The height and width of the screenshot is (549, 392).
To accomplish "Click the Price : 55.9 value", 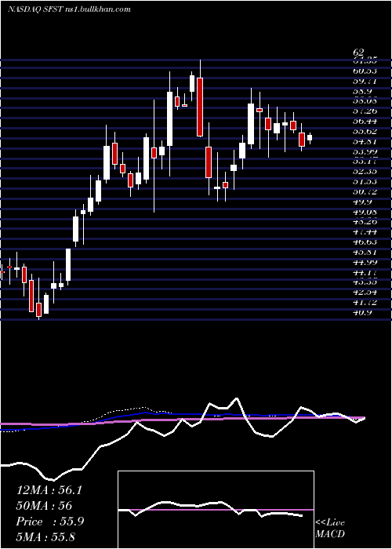I will [49, 522].
